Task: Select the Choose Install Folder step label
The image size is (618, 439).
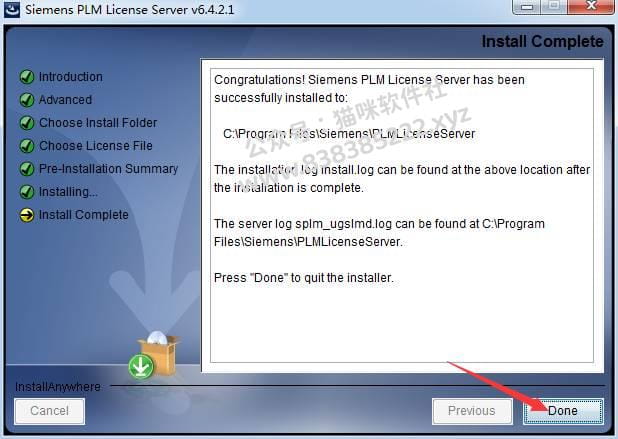Action: tap(98, 123)
